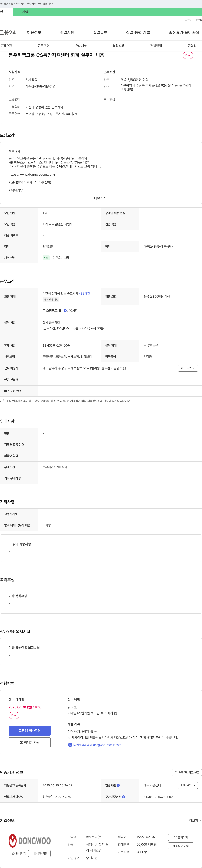The image size is (202, 868).
Task: Open 더보기 beside 기업정보 heading
Action: tap(195, 821)
